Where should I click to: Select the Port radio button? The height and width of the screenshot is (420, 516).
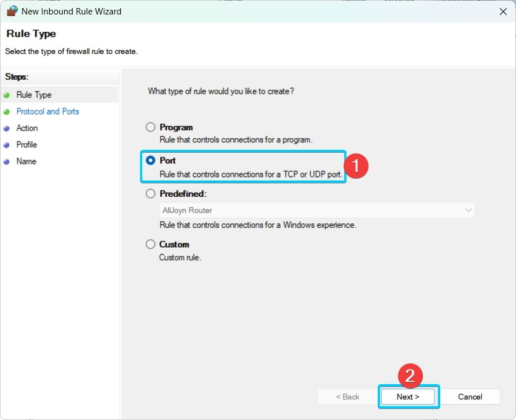(x=151, y=160)
